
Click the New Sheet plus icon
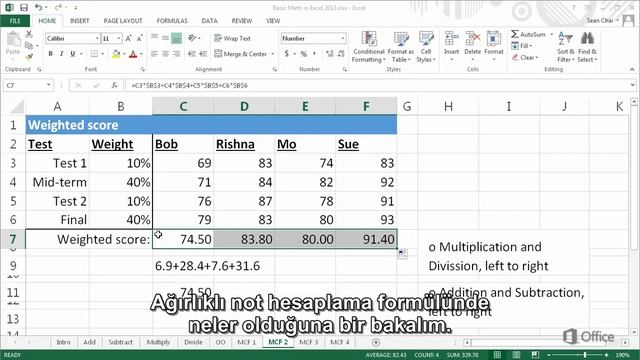click(376, 342)
